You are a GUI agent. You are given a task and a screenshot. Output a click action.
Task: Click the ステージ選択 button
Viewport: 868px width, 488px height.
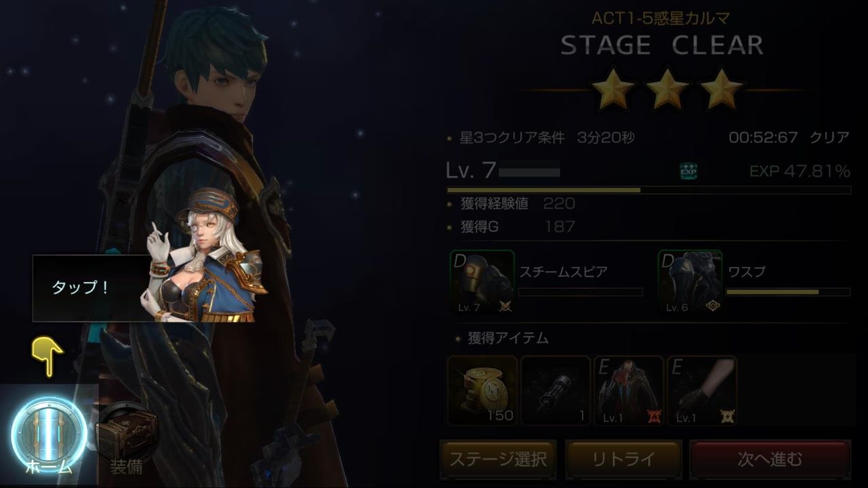(498, 460)
